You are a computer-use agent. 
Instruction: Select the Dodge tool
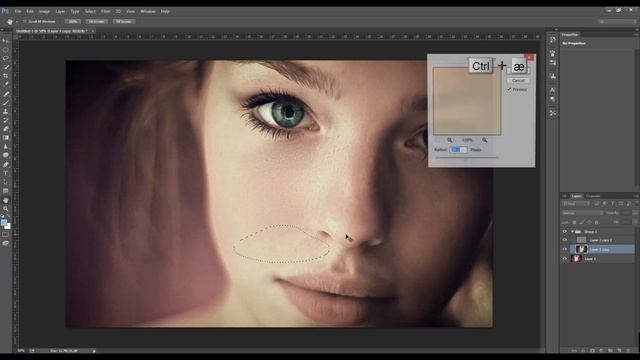click(x=6, y=155)
